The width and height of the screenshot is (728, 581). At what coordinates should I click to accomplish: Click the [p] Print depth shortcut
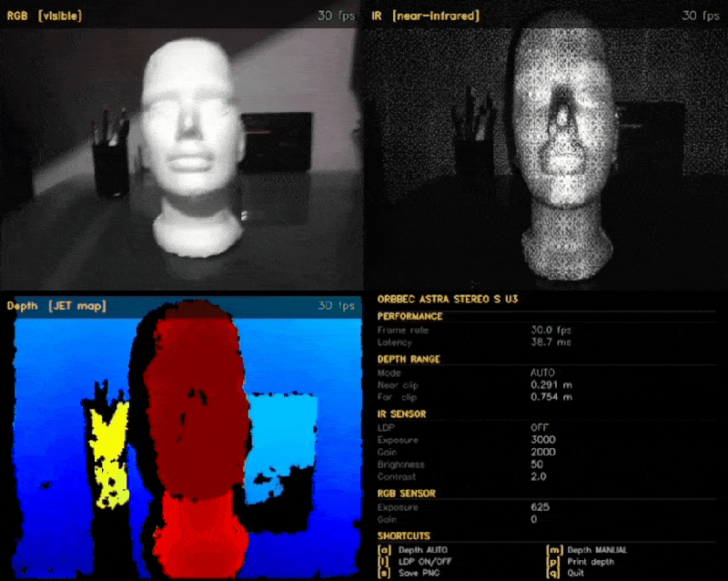[581, 562]
